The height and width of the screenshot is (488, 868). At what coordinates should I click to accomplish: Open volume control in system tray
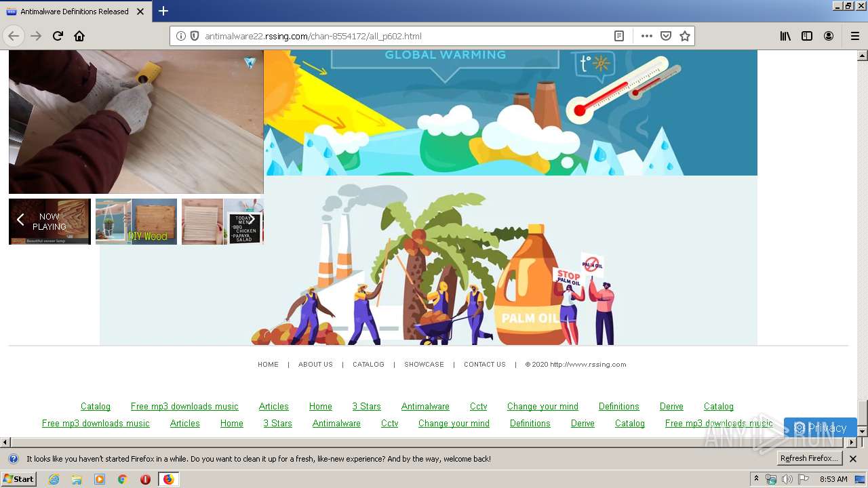click(787, 479)
